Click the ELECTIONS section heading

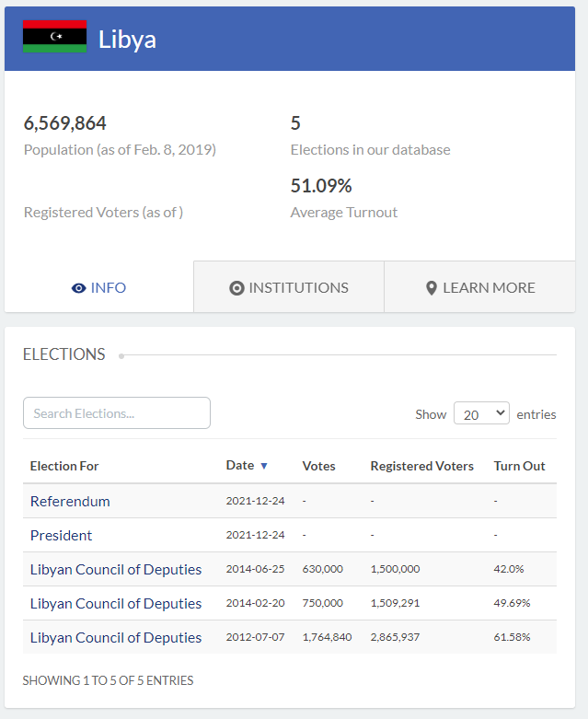coord(64,354)
